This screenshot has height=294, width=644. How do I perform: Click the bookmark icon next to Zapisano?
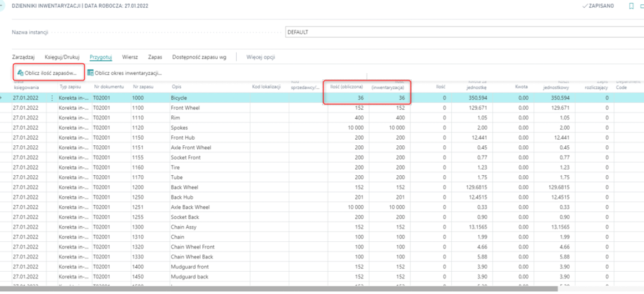[631, 6]
